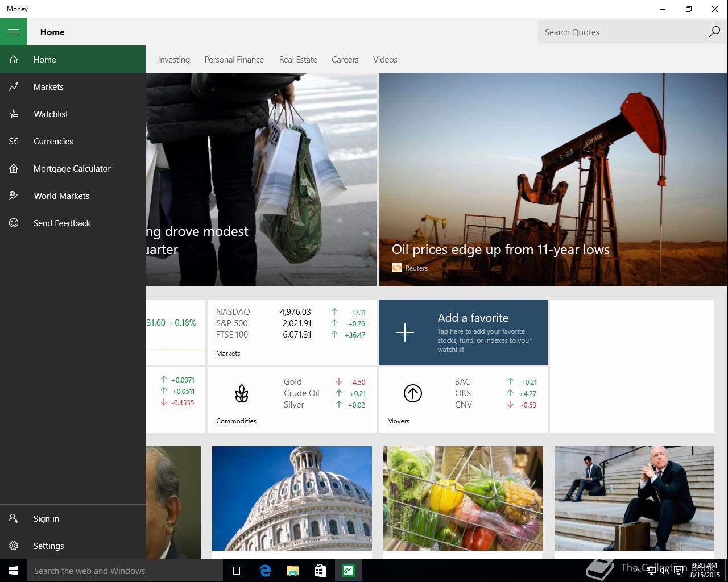Screen dimensions: 728x582
Task: Click the Sign in person icon
Action: [x=14, y=518]
